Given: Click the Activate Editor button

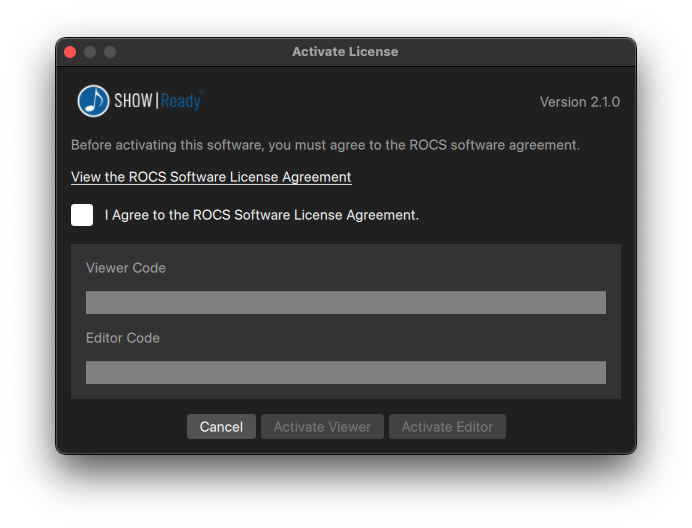Looking at the screenshot, I should (447, 427).
